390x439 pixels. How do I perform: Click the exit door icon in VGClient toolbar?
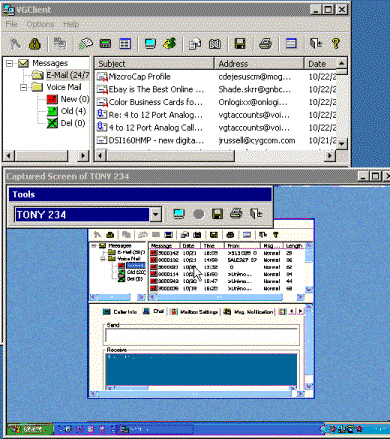click(316, 44)
